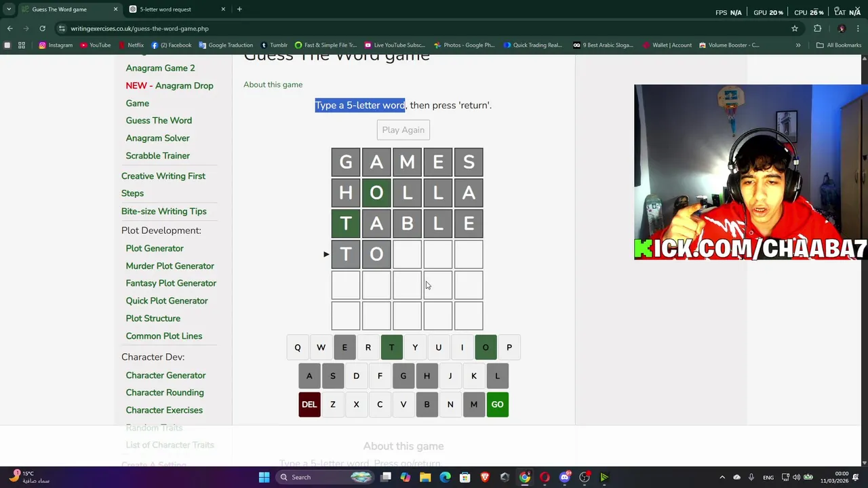This screenshot has height=488, width=868.
Task: Open Opera browser from the taskbar
Action: click(x=545, y=477)
